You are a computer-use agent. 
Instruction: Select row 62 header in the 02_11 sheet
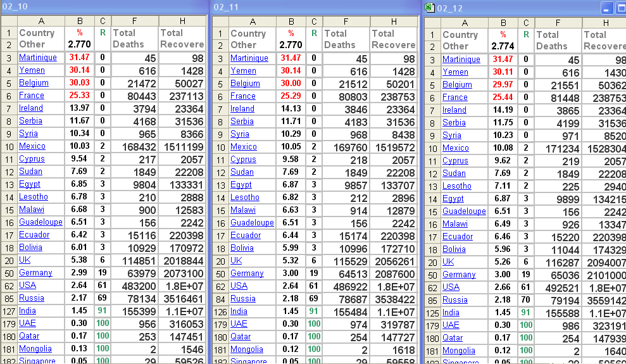(x=220, y=286)
